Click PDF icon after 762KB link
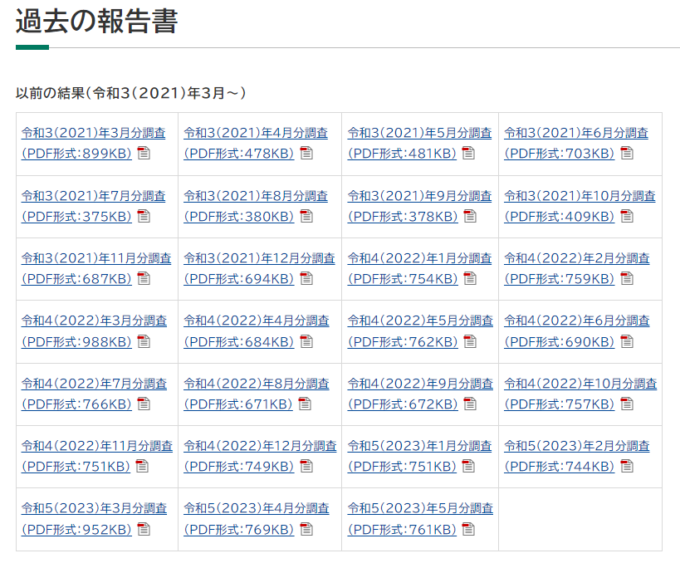680x563 pixels. 470,342
